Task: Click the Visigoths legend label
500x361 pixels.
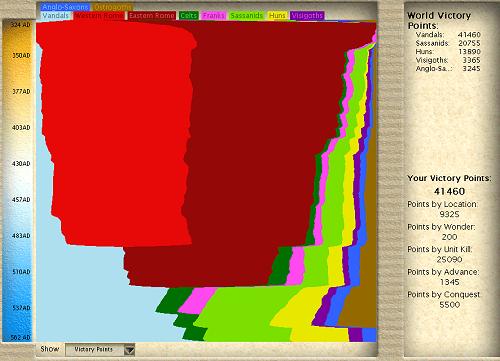Action: [x=307, y=16]
